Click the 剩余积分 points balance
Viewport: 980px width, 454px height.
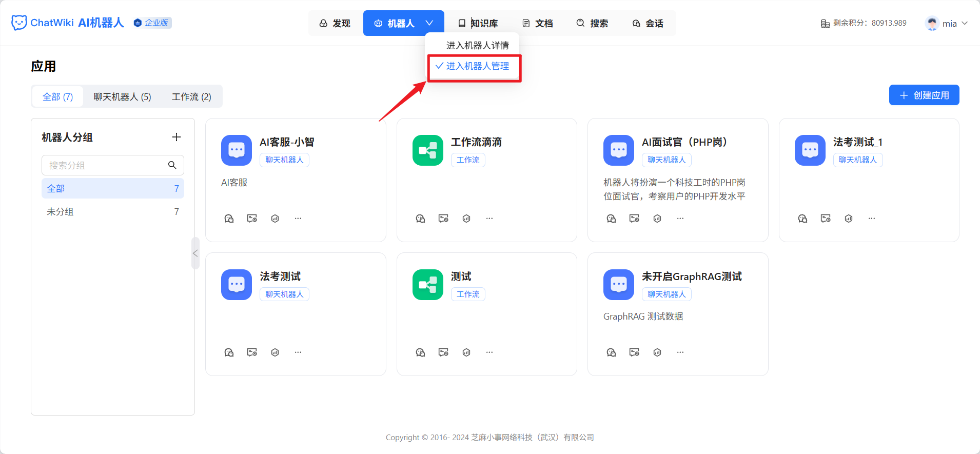pos(864,23)
